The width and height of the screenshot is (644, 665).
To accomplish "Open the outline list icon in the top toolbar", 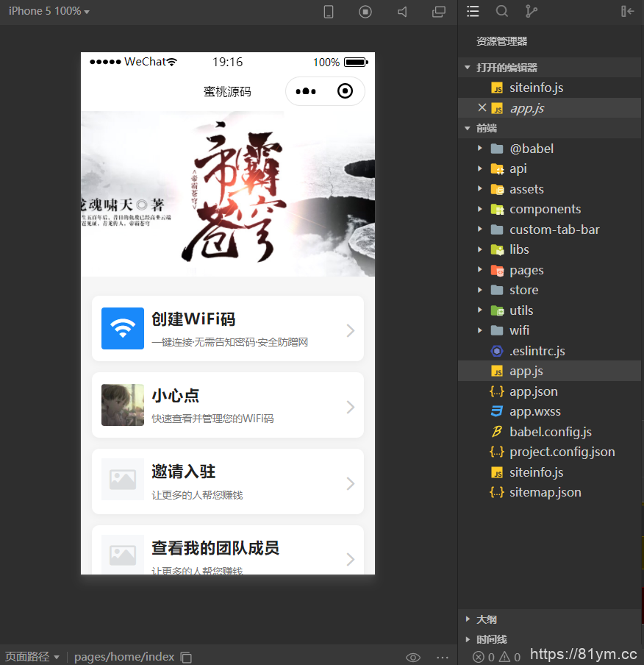I will (473, 12).
